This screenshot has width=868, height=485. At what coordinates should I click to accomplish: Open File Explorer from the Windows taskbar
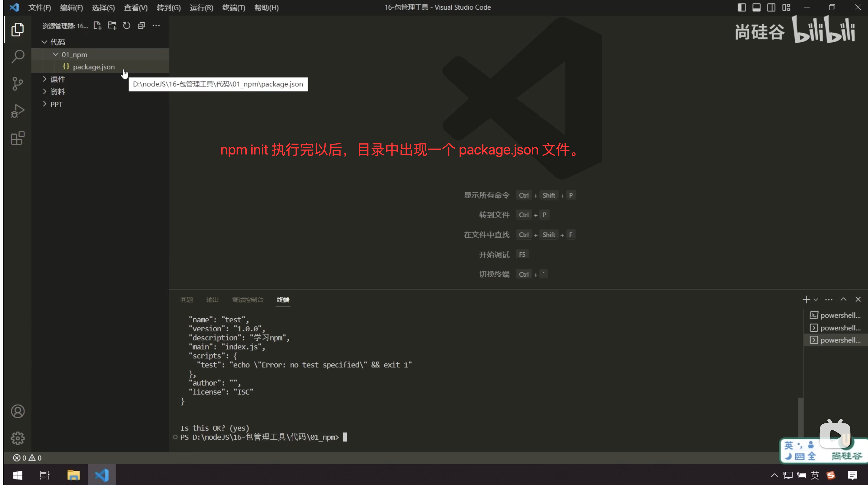click(73, 475)
